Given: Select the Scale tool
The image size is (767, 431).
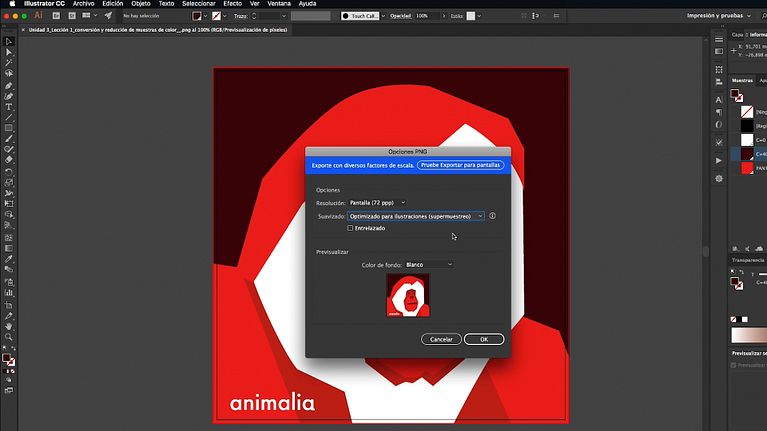Looking at the screenshot, I should pos(8,183).
